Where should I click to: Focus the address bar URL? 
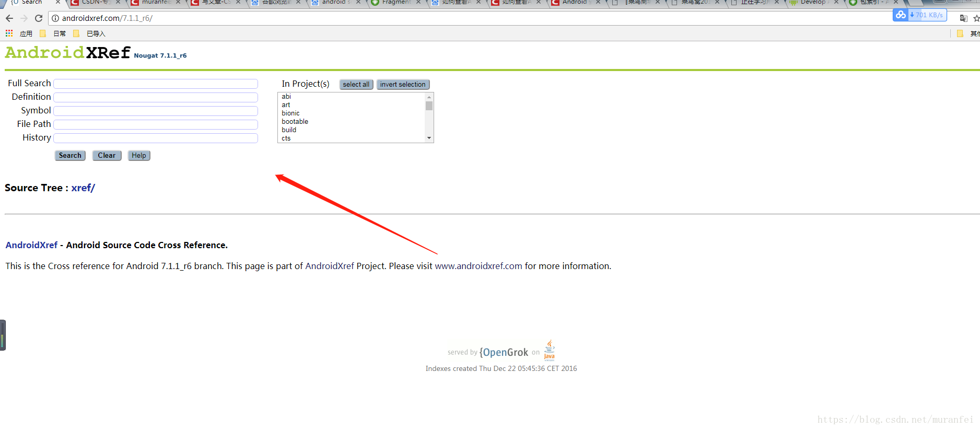(x=107, y=18)
